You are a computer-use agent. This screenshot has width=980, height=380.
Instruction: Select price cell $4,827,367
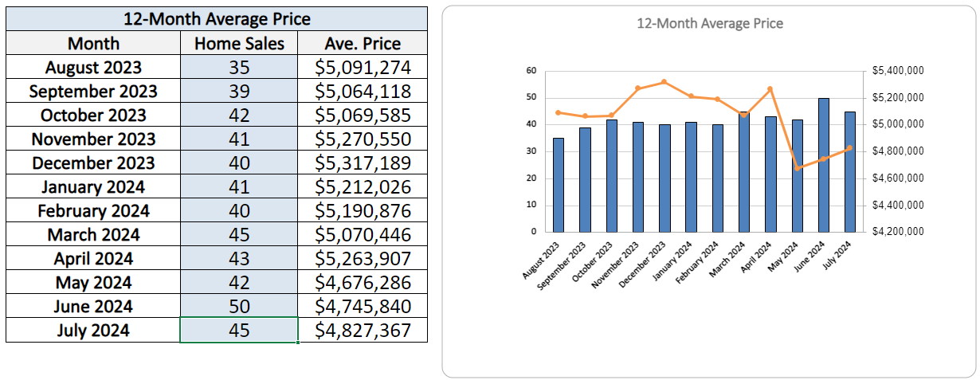pyautogui.click(x=363, y=330)
